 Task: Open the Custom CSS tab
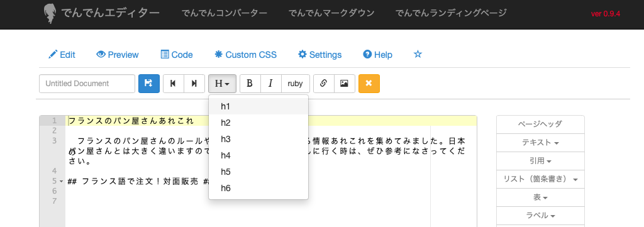pyautogui.click(x=246, y=55)
